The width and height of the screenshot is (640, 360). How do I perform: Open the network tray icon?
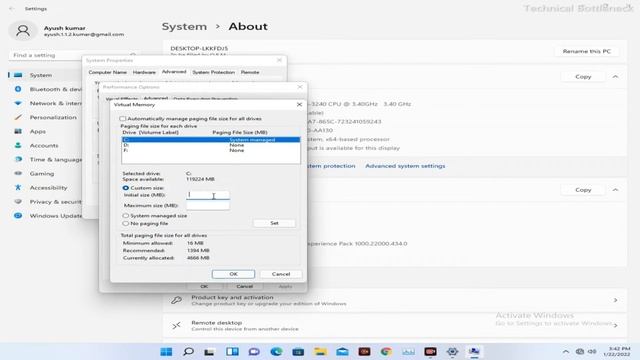[x=580, y=351]
